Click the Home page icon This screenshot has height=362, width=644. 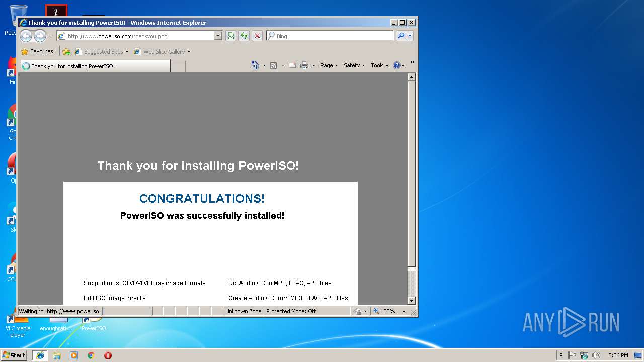click(255, 65)
